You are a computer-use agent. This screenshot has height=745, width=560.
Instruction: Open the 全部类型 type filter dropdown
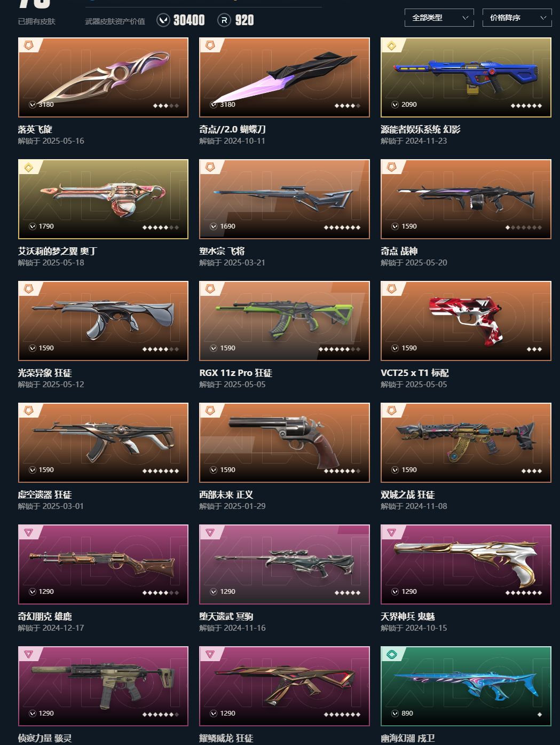coord(439,18)
